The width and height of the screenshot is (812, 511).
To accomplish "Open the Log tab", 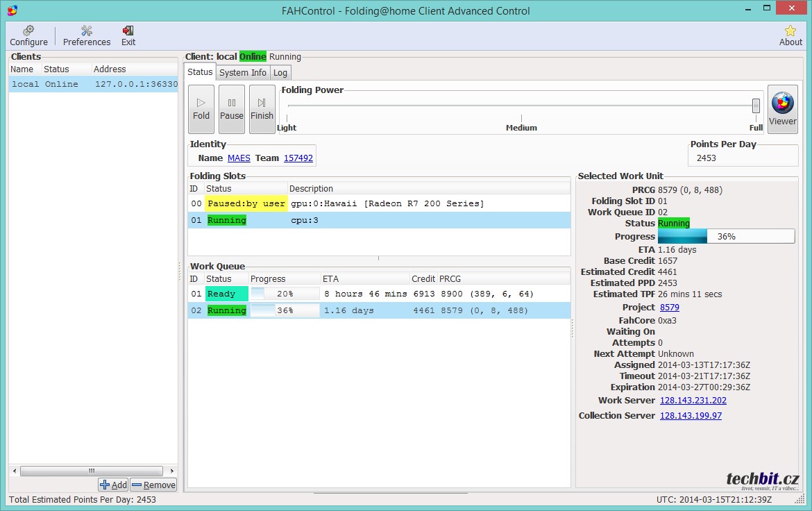I will click(x=280, y=73).
